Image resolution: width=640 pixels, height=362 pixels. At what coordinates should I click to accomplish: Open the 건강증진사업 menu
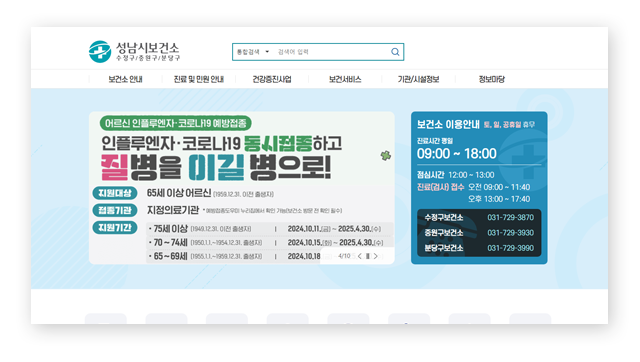tap(272, 79)
